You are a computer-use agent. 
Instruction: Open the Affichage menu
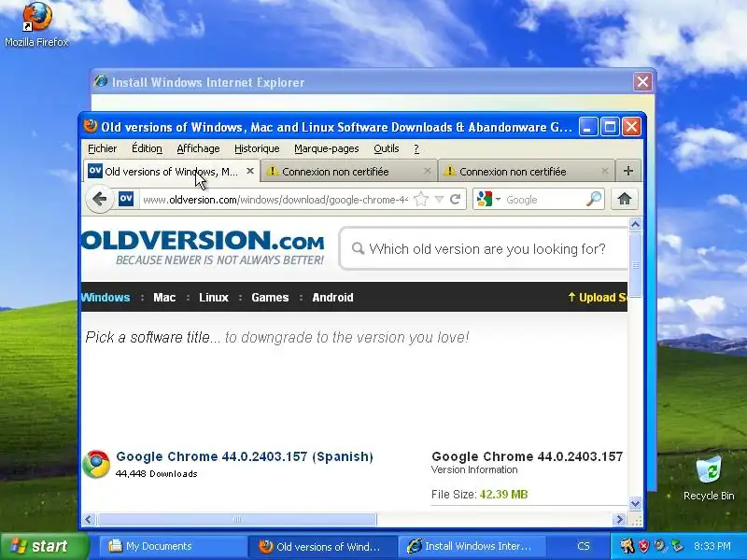coord(198,148)
